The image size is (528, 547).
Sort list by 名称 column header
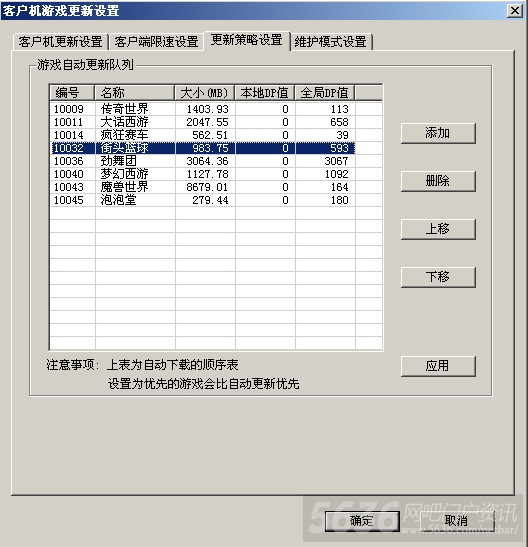tap(135, 93)
